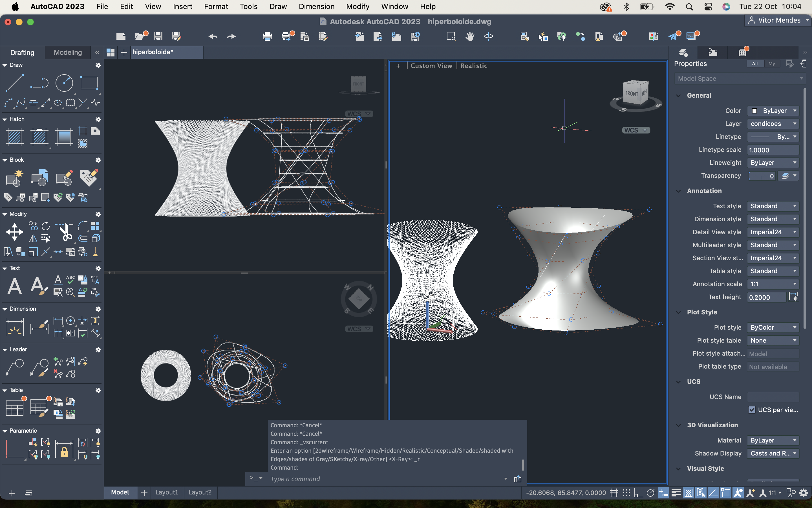This screenshot has width=812, height=508.
Task: Select the Circle draw tool
Action: 64,83
